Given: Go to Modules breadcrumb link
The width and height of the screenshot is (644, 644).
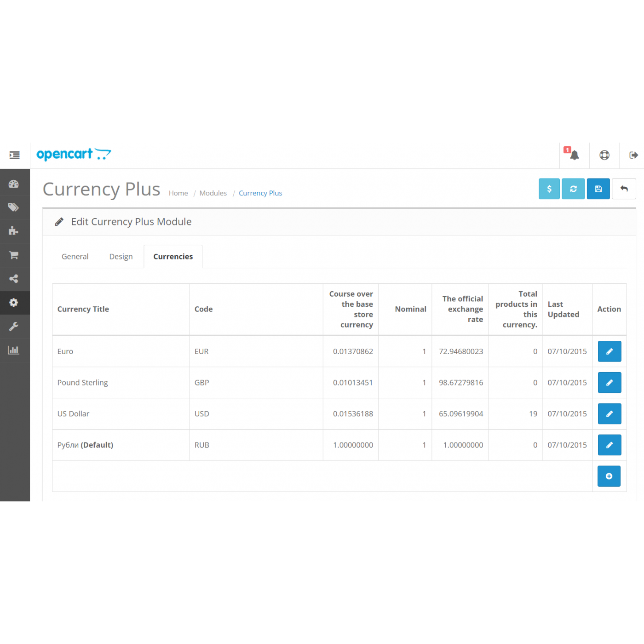Looking at the screenshot, I should [213, 193].
